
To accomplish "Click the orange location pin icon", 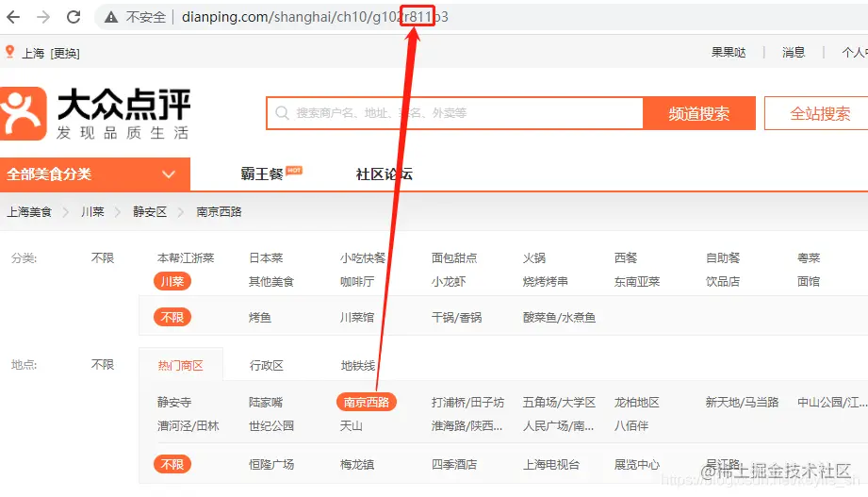I will pyautogui.click(x=9, y=52).
